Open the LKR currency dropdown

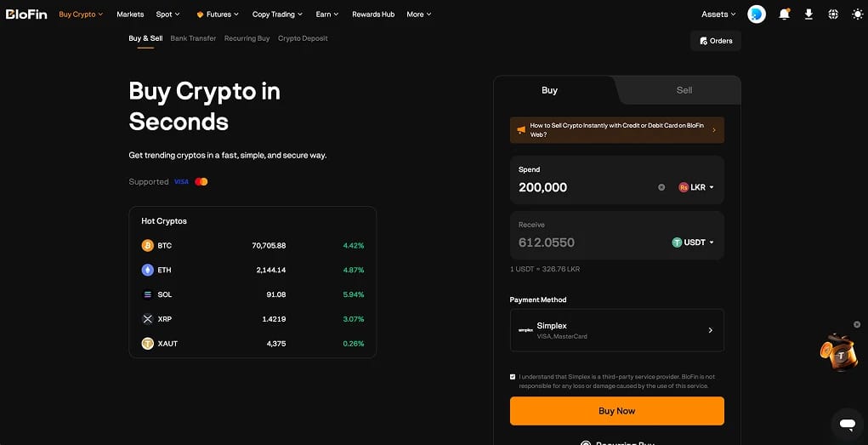point(696,187)
